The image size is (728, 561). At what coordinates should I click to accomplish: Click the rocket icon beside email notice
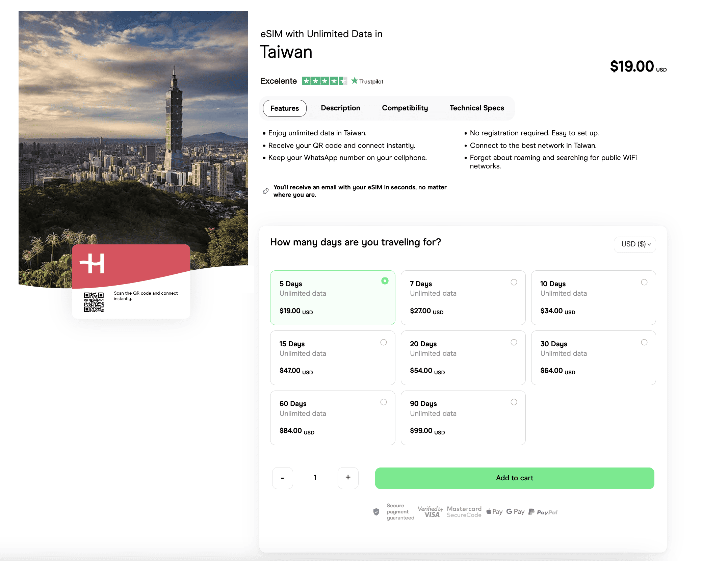pyautogui.click(x=266, y=191)
